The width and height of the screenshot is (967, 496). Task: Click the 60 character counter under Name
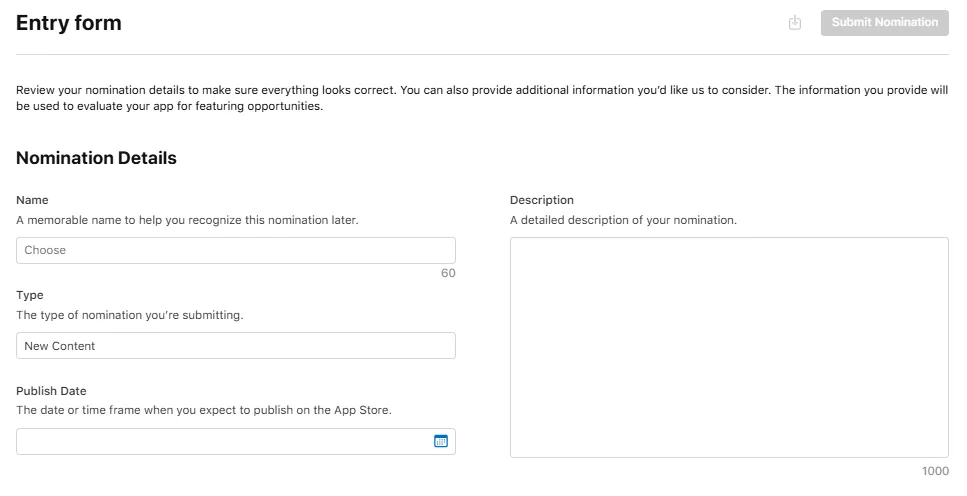point(448,273)
